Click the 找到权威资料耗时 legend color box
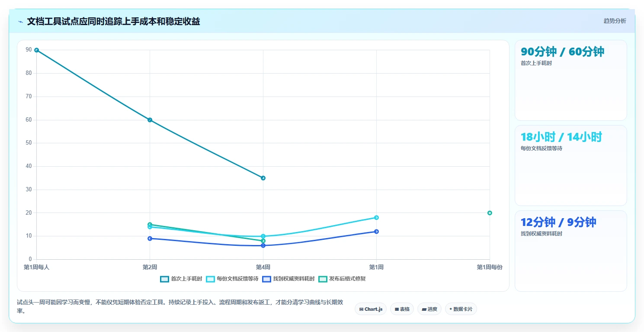644x332 pixels. [x=266, y=279]
